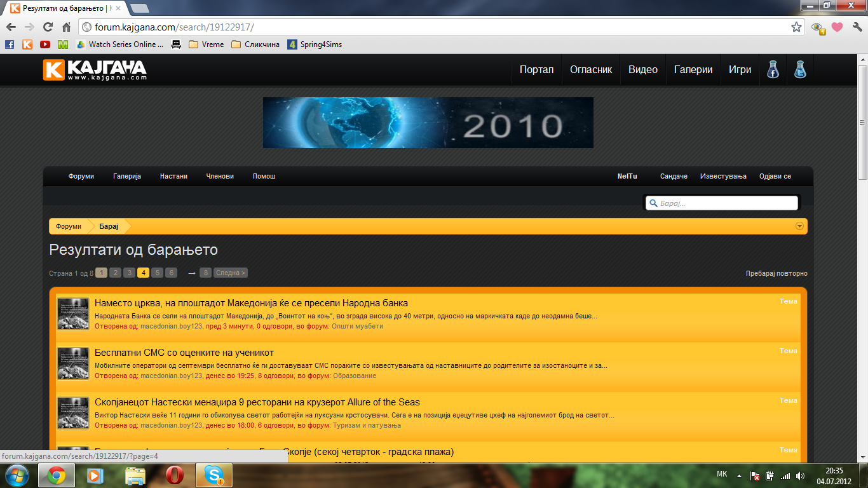This screenshot has width=868, height=488.
Task: Click the Следна > next page button
Action: [x=231, y=273]
